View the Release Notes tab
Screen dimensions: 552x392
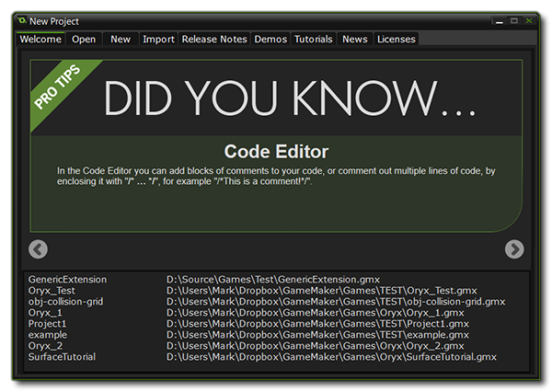coord(214,39)
